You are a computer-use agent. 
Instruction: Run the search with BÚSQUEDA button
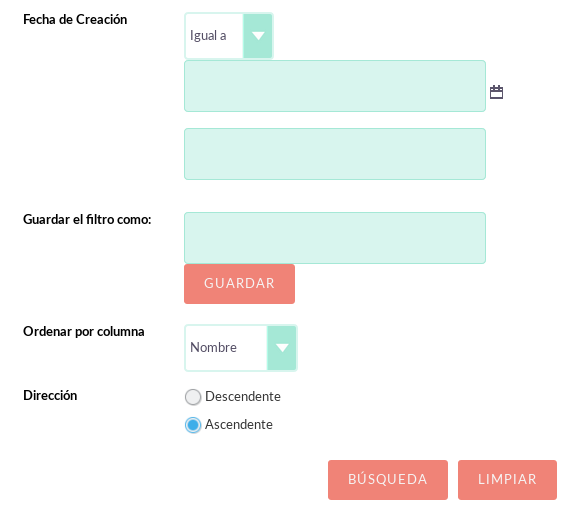(x=388, y=480)
